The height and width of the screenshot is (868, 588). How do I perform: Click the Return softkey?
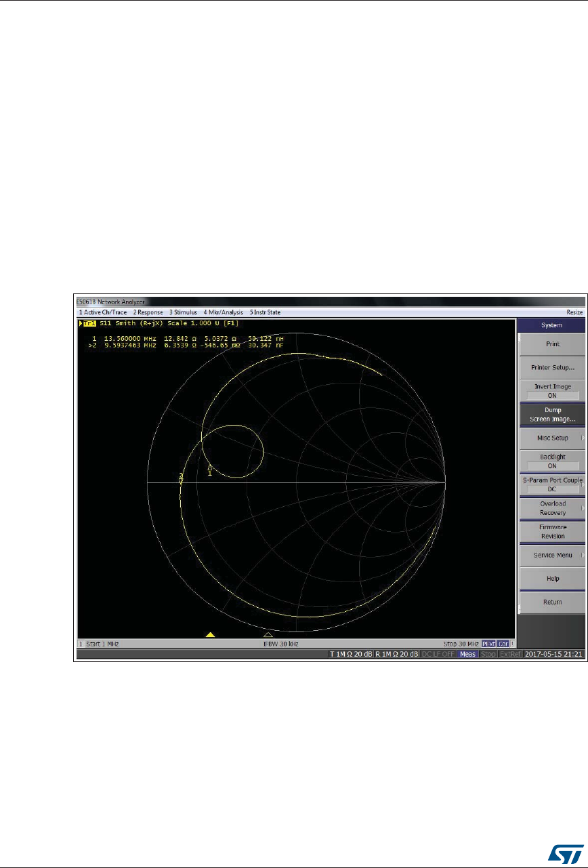[x=552, y=602]
